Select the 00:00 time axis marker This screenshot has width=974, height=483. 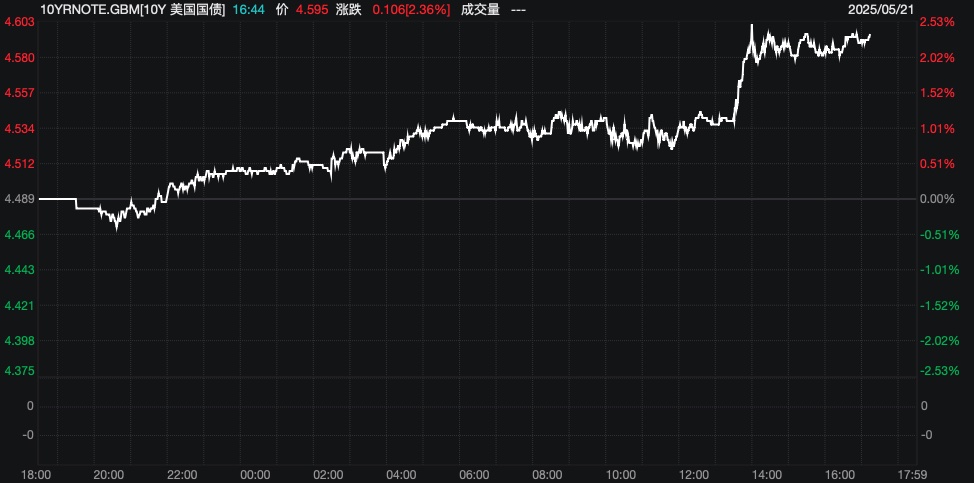(x=255, y=474)
